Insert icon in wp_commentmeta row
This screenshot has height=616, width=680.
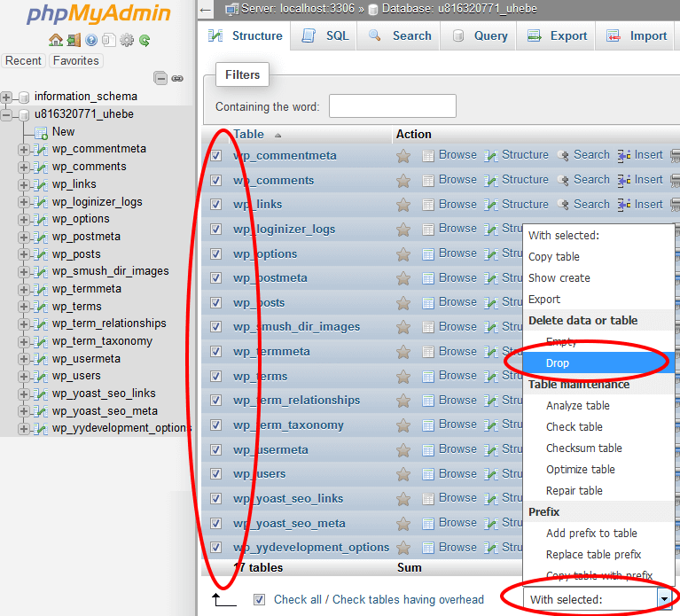coord(624,156)
